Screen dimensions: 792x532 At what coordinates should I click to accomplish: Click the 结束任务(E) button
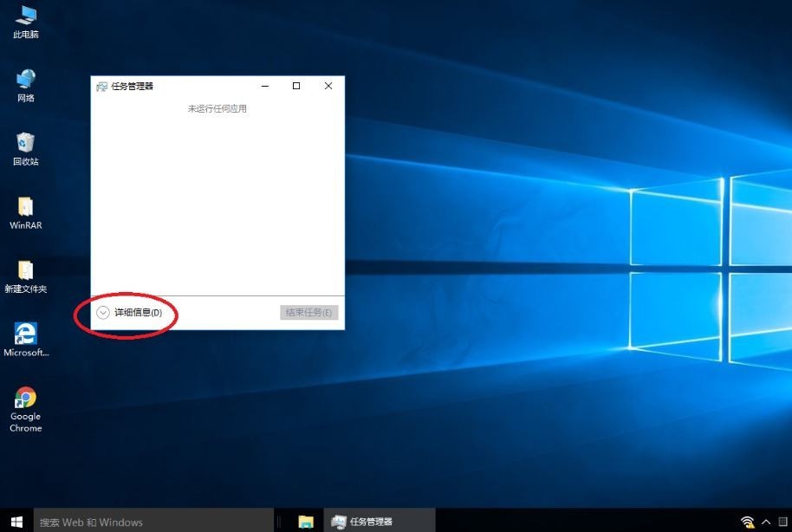[x=308, y=313]
